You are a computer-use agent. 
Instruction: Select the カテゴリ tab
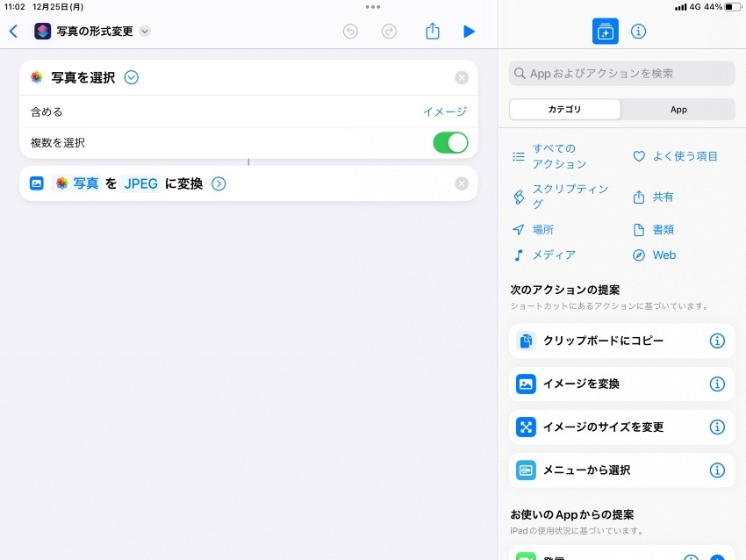564,109
